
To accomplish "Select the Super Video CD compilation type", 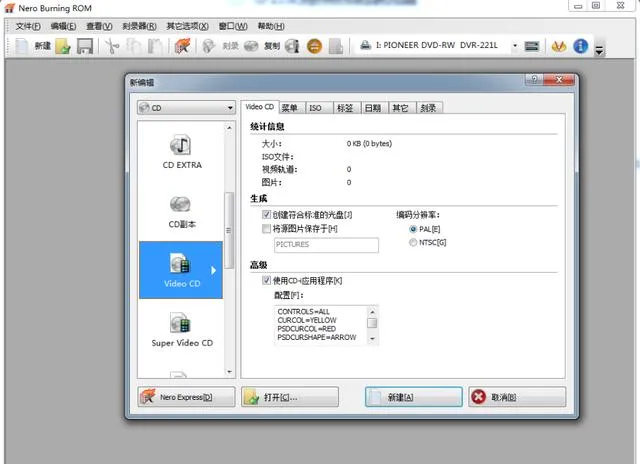I will pos(182,330).
